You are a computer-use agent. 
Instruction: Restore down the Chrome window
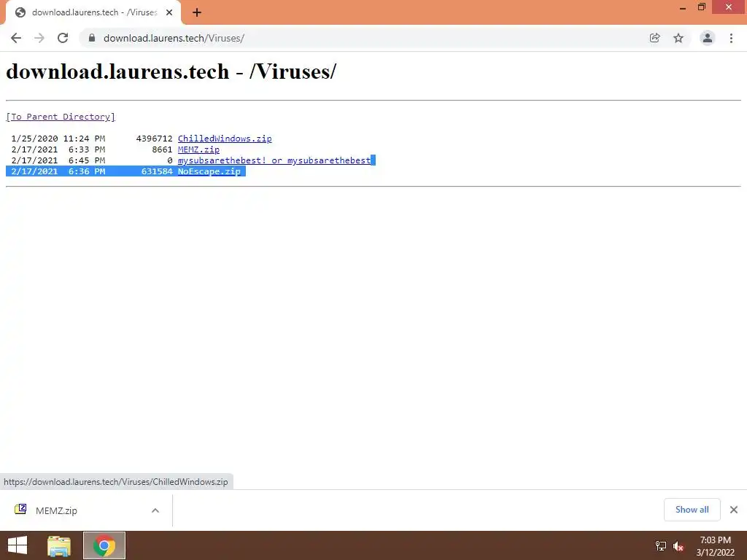[x=701, y=7]
